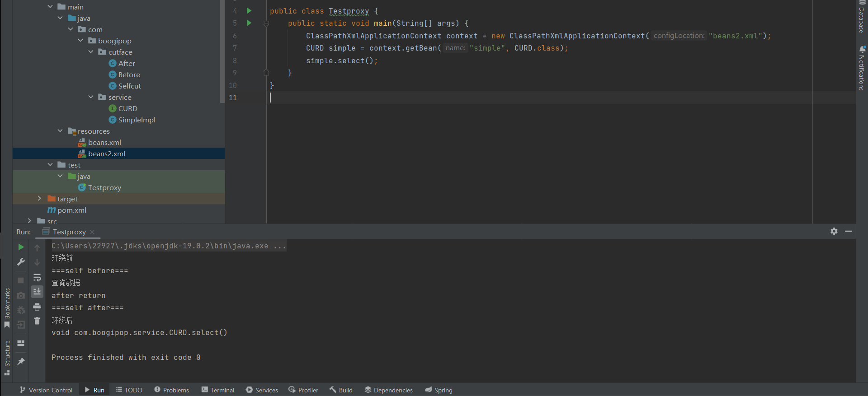The width and height of the screenshot is (868, 396).
Task: Collapse the resources folder
Action: click(60, 131)
